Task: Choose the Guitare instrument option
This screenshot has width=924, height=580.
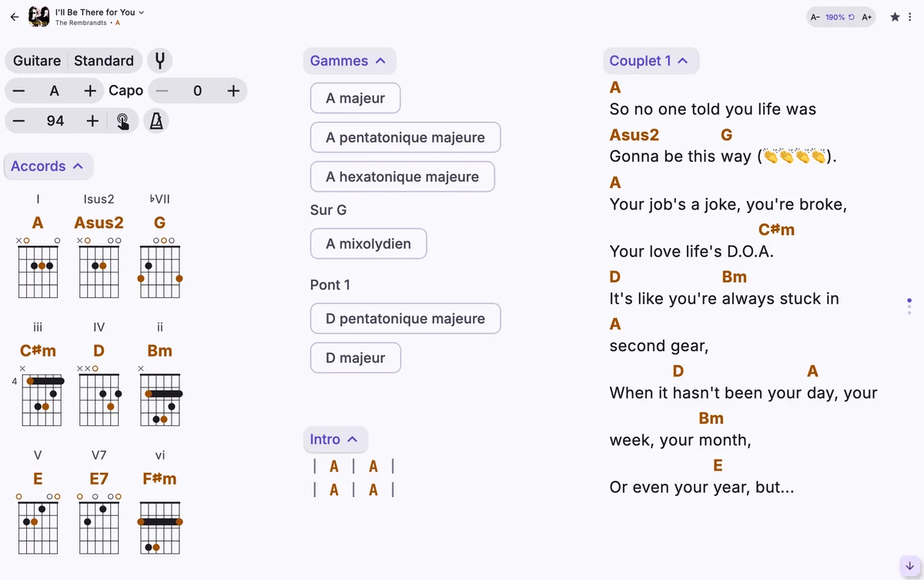Action: click(x=36, y=61)
